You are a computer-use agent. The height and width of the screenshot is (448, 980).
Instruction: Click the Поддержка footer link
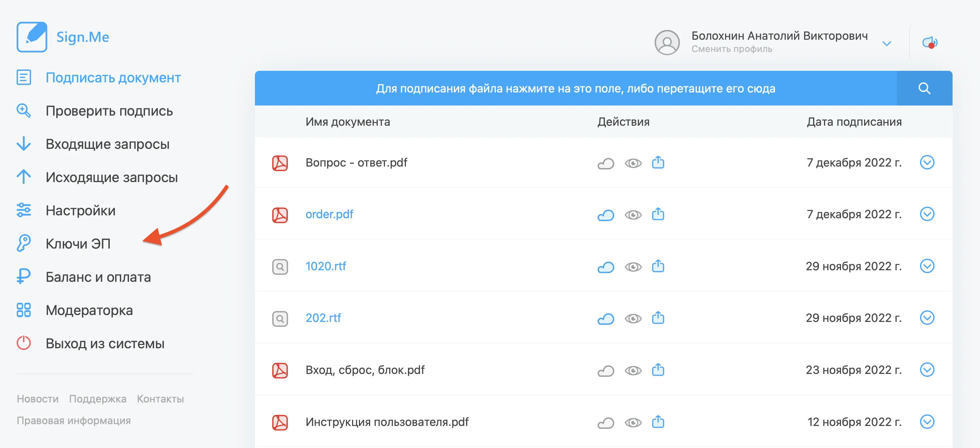[x=98, y=399]
